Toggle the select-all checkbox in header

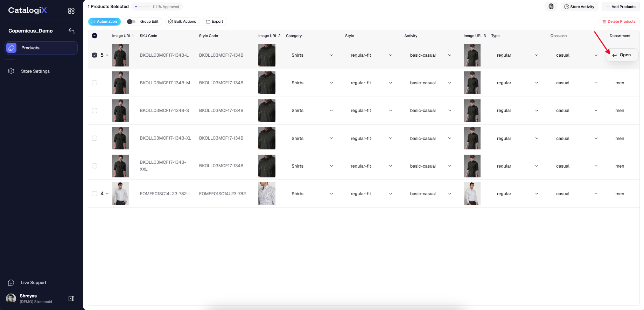pos(94,36)
